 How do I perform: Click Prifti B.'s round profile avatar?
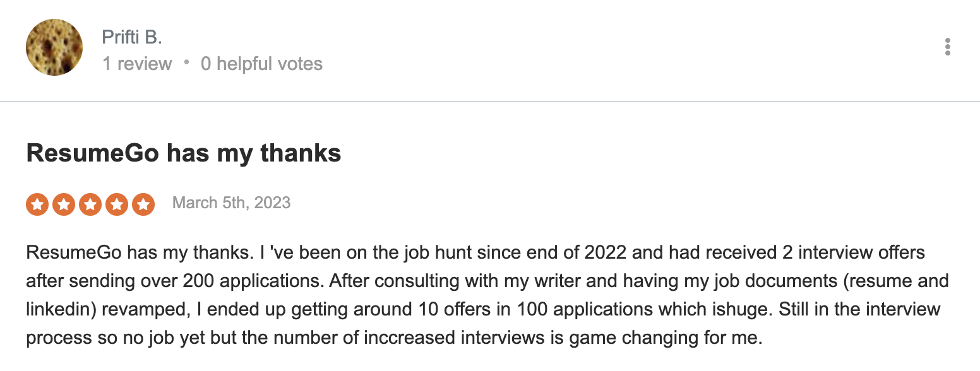click(54, 47)
